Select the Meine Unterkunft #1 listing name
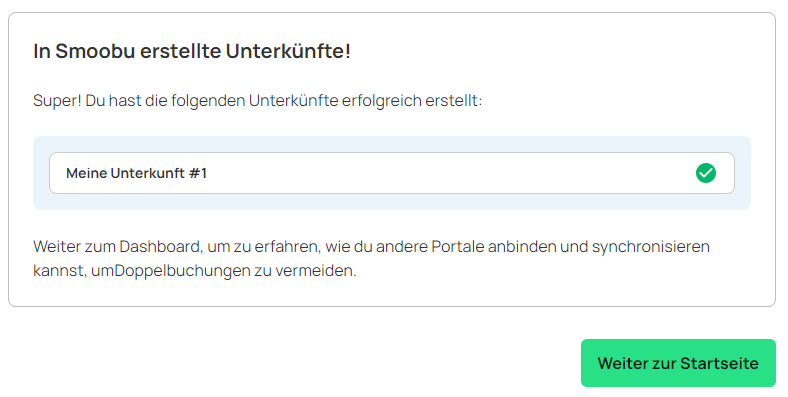 pos(136,173)
